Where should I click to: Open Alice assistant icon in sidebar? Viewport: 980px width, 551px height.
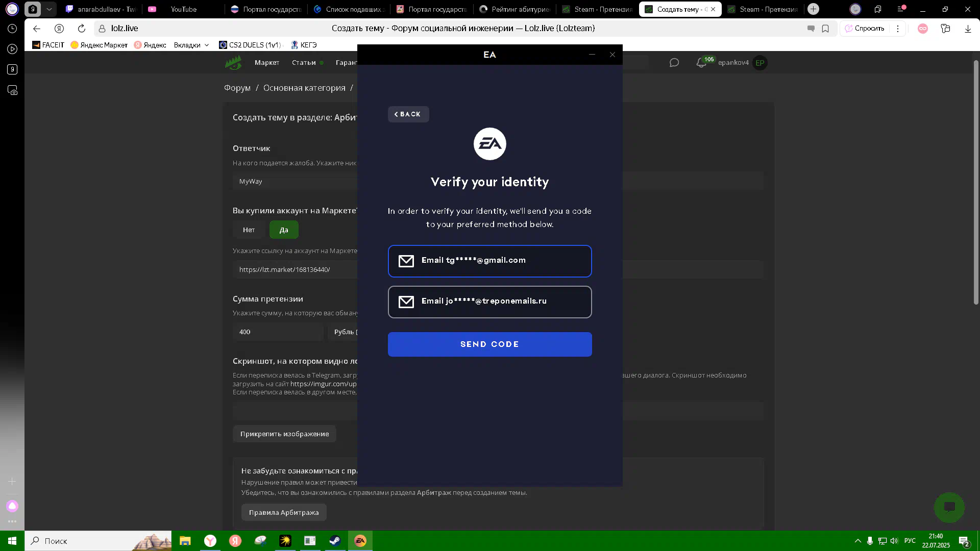click(12, 506)
